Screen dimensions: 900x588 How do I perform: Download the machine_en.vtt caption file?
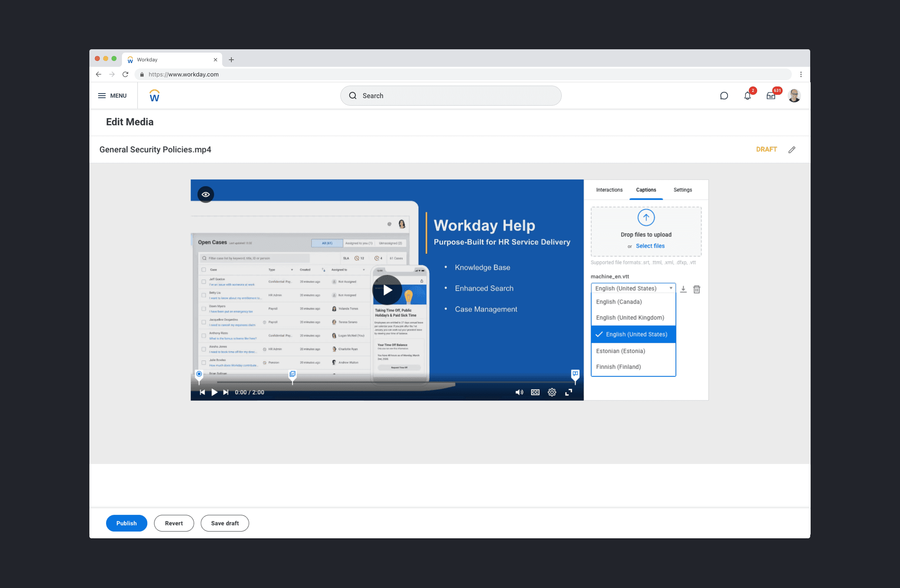683,289
